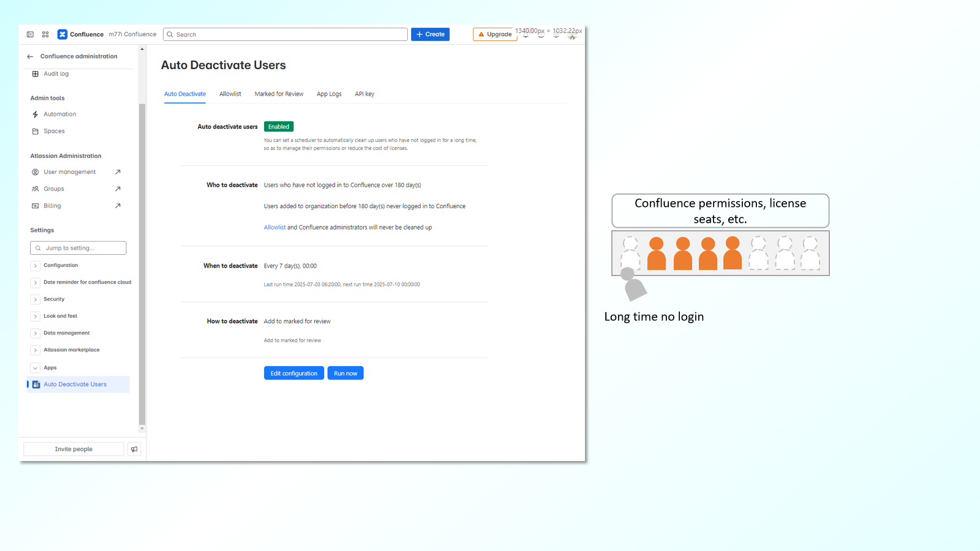
Task: Select Auto Deactivate Users in sidebar
Action: pyautogui.click(x=78, y=384)
